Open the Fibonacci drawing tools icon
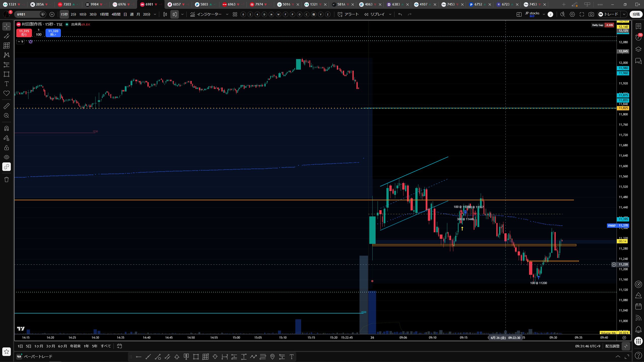The height and width of the screenshot is (362, 644). point(7,46)
